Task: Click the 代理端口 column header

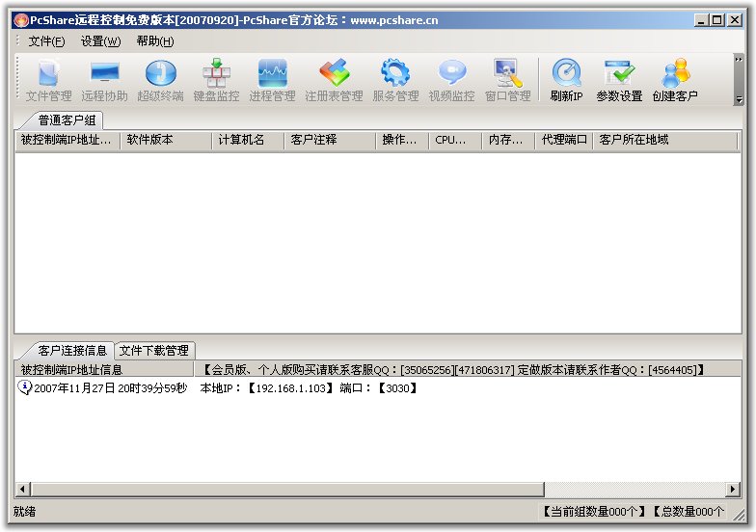Action: pyautogui.click(x=563, y=141)
